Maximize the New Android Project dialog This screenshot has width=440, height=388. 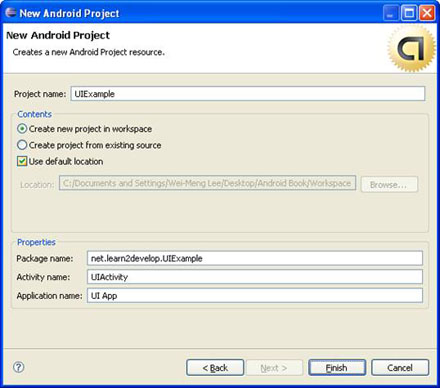click(x=409, y=13)
